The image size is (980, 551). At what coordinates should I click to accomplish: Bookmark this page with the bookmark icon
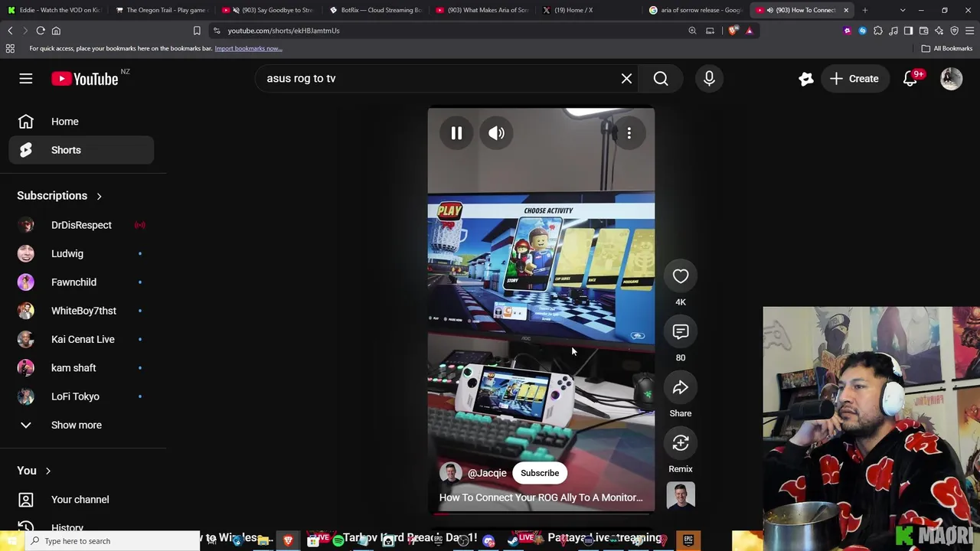197,31
